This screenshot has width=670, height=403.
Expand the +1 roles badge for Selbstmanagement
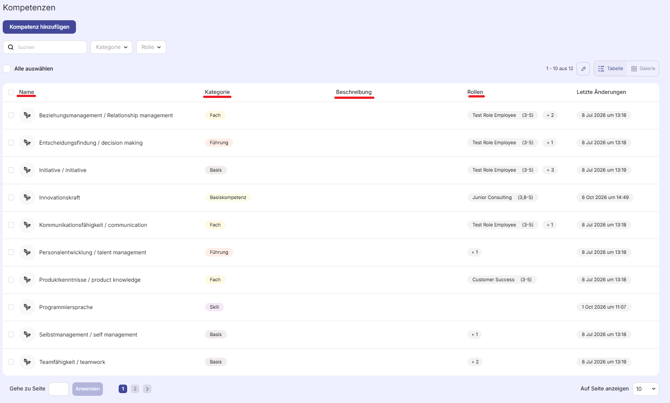[475, 334]
